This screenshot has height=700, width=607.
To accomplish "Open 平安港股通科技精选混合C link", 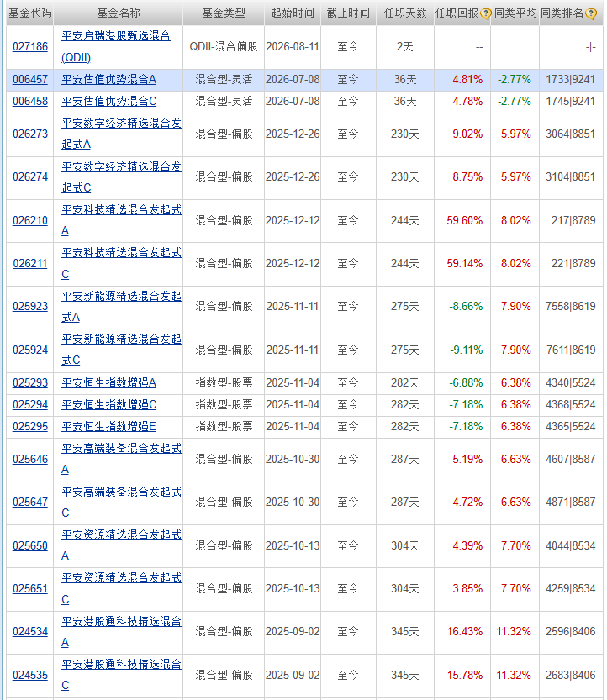I will pos(122,675).
